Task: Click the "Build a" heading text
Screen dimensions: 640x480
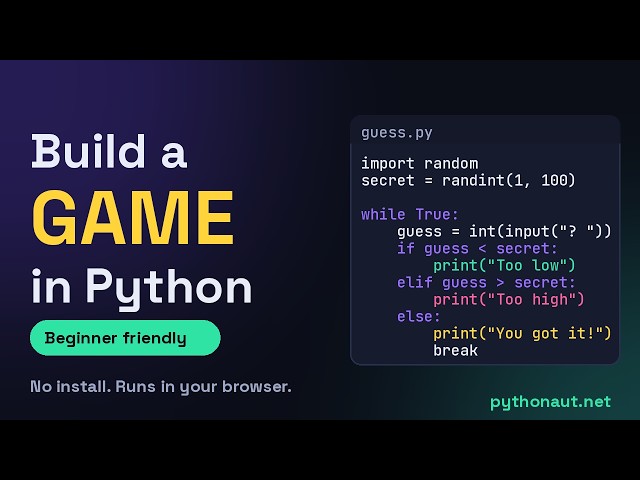Action: [109, 151]
